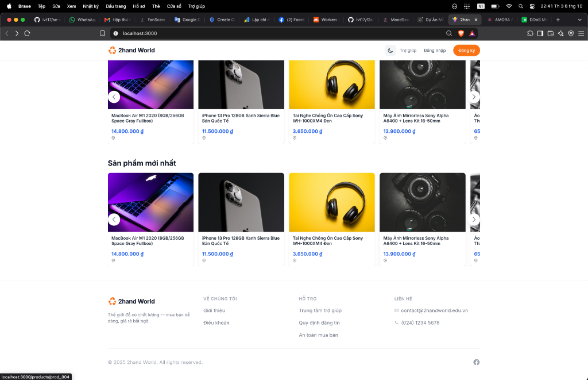This screenshot has width=588, height=380.
Task: Bookmark this page with the bookmark icon
Action: click(x=102, y=33)
